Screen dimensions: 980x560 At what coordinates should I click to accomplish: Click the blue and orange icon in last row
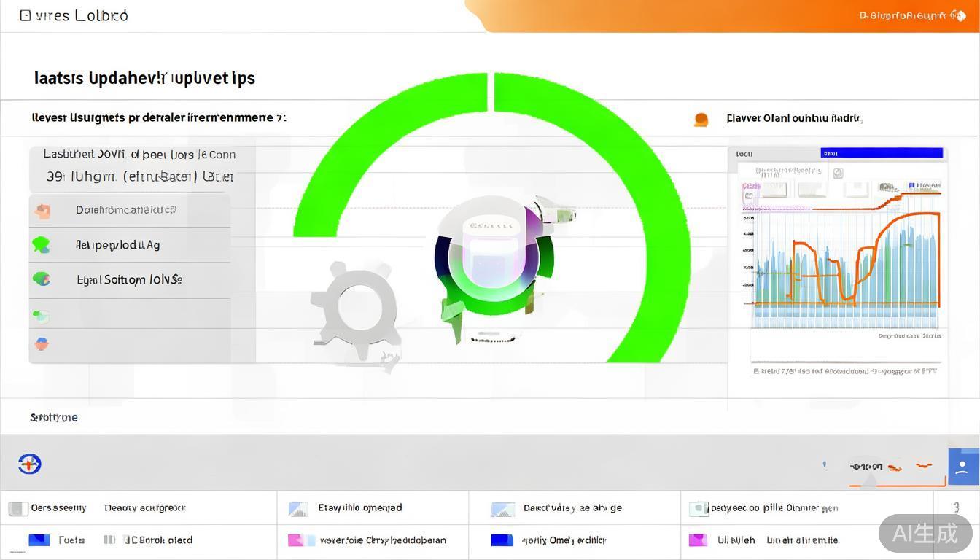[42, 343]
